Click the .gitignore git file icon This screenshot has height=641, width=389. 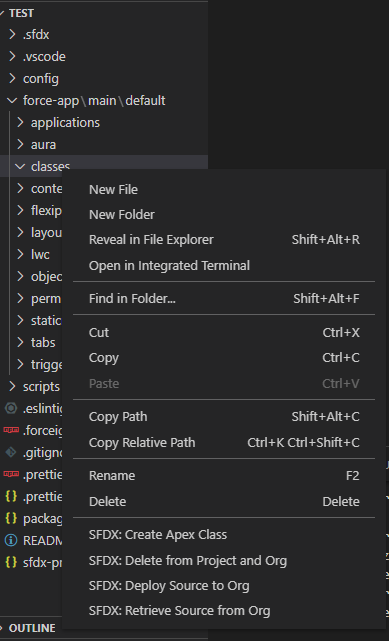pos(11,452)
